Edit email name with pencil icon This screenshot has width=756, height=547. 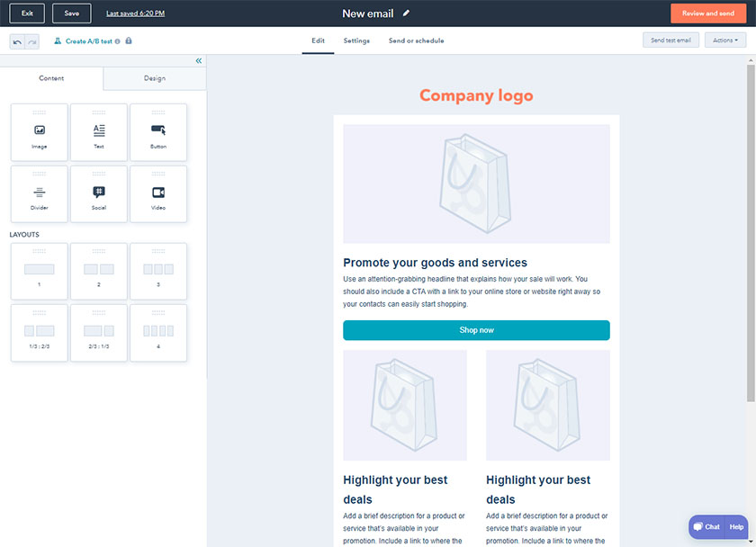click(x=407, y=13)
